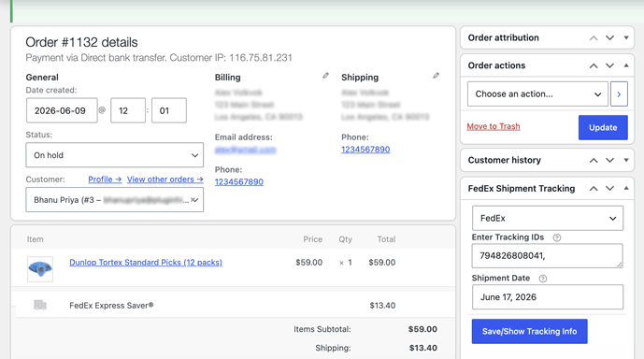Viewport: 644px width, 359px height.
Task: Open the Customer selection dropdown
Action: pyautogui.click(x=115, y=200)
